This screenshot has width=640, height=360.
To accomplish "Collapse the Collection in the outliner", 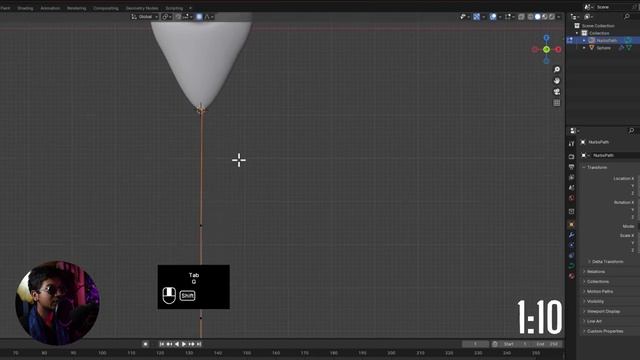I will click(577, 33).
